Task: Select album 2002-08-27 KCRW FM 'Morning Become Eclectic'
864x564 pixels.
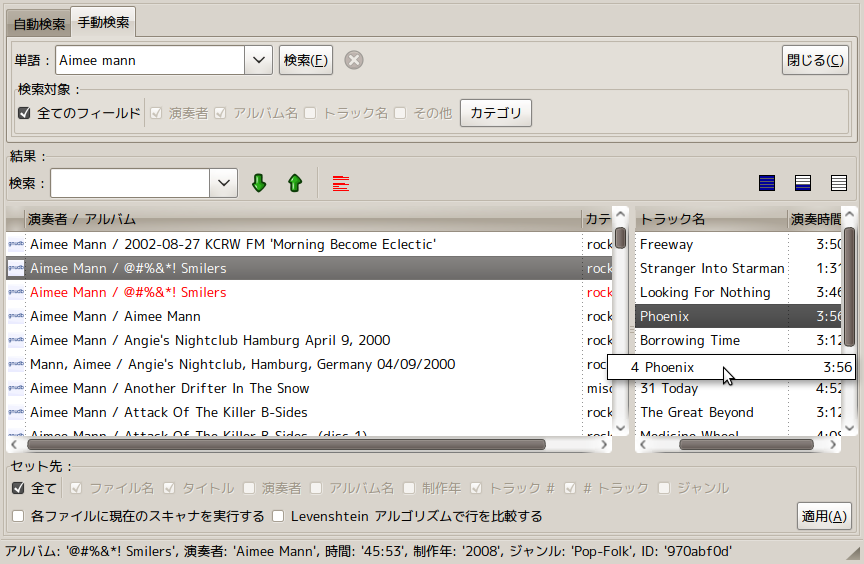Action: coord(309,244)
